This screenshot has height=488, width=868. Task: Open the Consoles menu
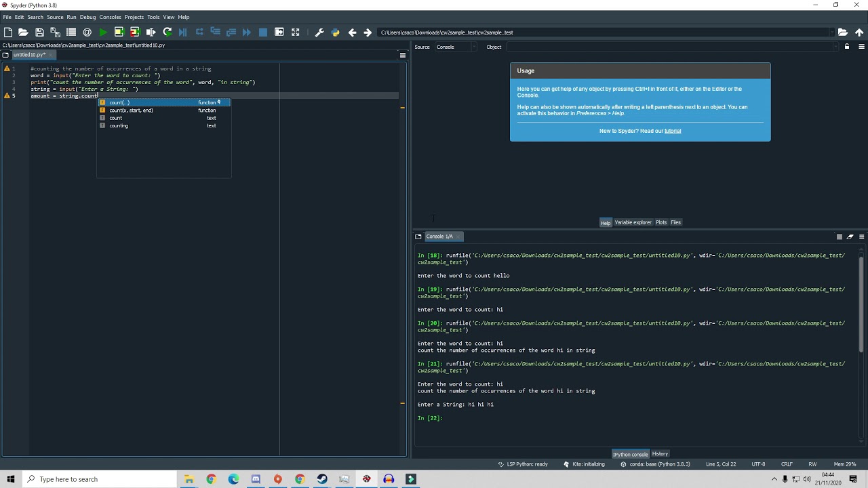[110, 17]
